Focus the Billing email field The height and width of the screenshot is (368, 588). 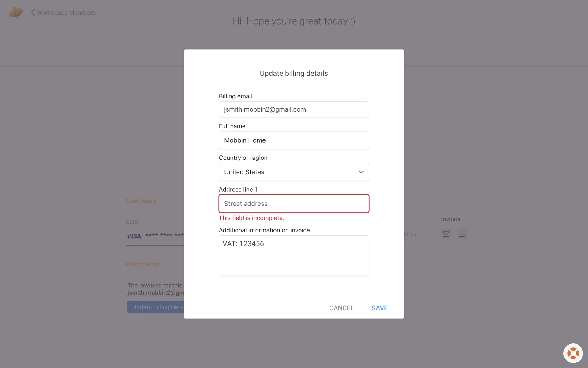(x=294, y=109)
